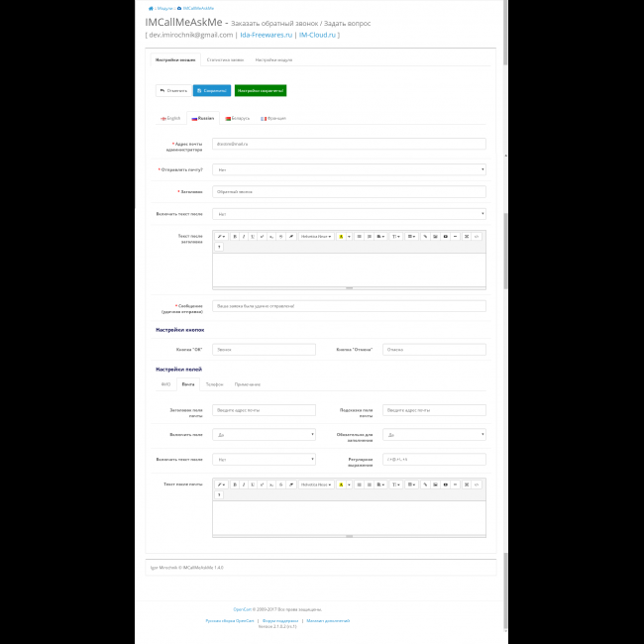This screenshot has height=644, width=644.
Task: Click the administrator email address input field
Action: 349,144
